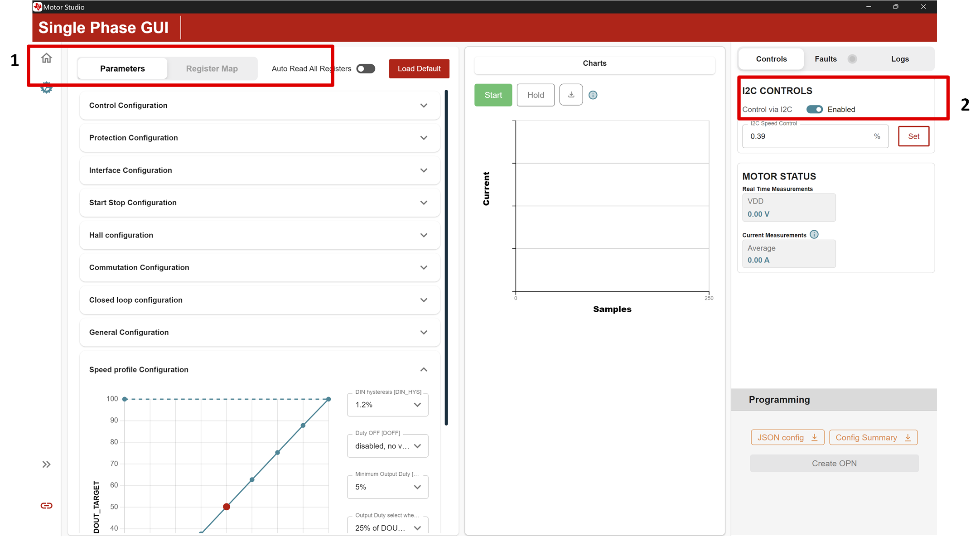Disable the Control via I2C toggle

tap(814, 109)
